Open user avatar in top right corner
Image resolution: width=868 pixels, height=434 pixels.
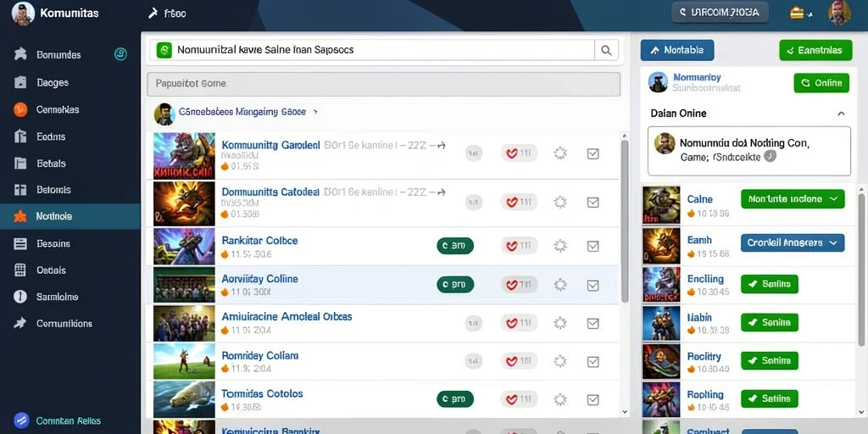(x=839, y=13)
